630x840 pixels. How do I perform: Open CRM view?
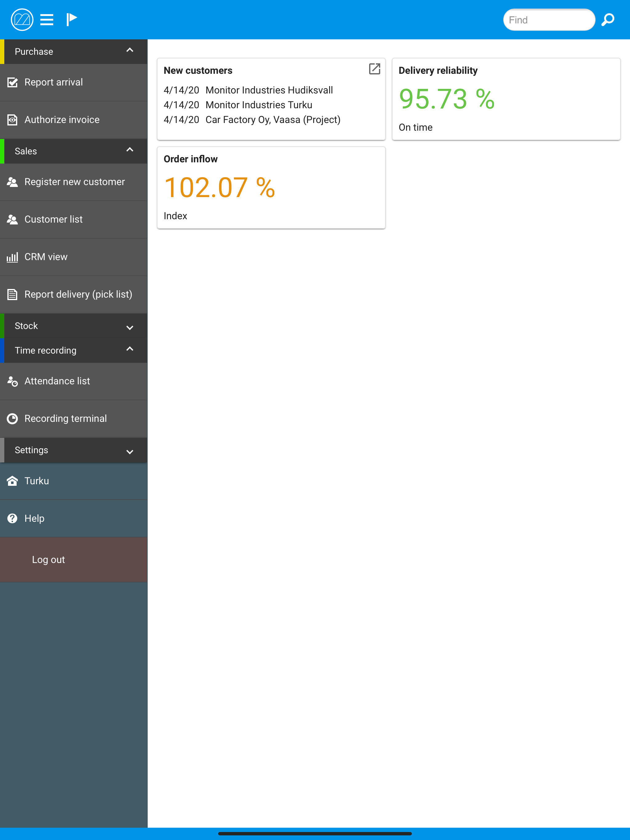[74, 257]
